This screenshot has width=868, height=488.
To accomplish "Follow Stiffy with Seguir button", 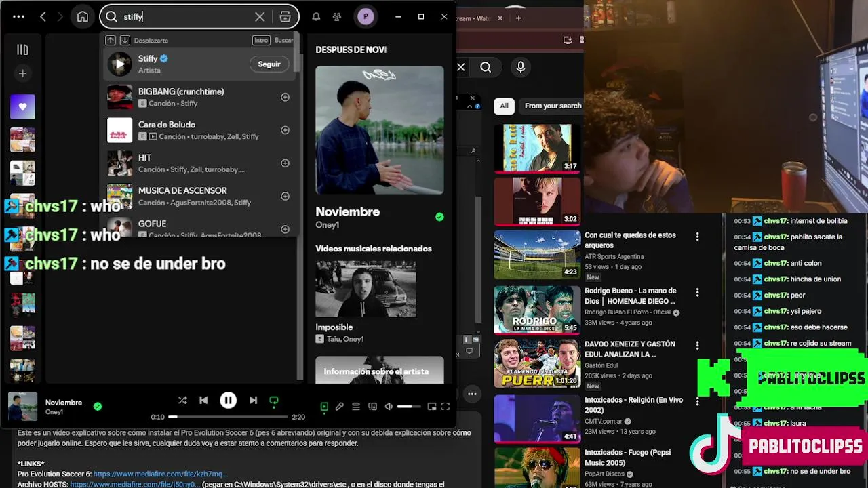I will (269, 64).
